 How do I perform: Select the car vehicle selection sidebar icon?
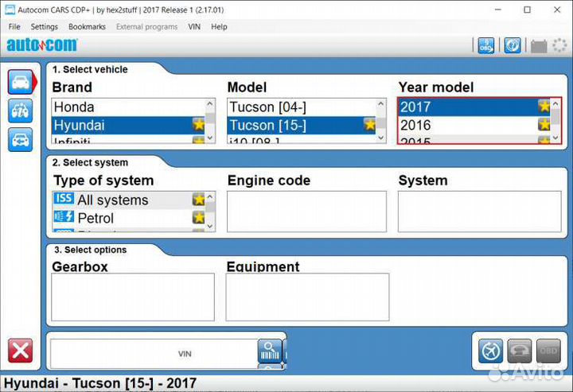click(x=21, y=82)
